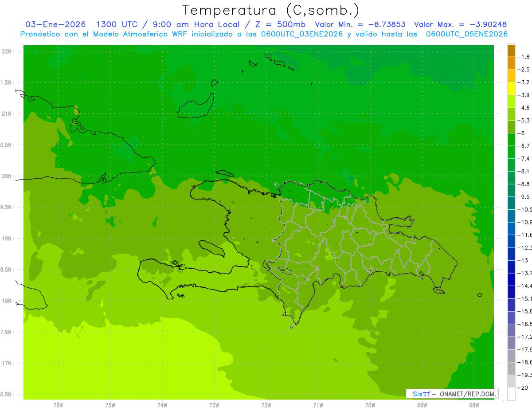
Task: Click the yellow swatch in the color legend
Action: point(511,89)
